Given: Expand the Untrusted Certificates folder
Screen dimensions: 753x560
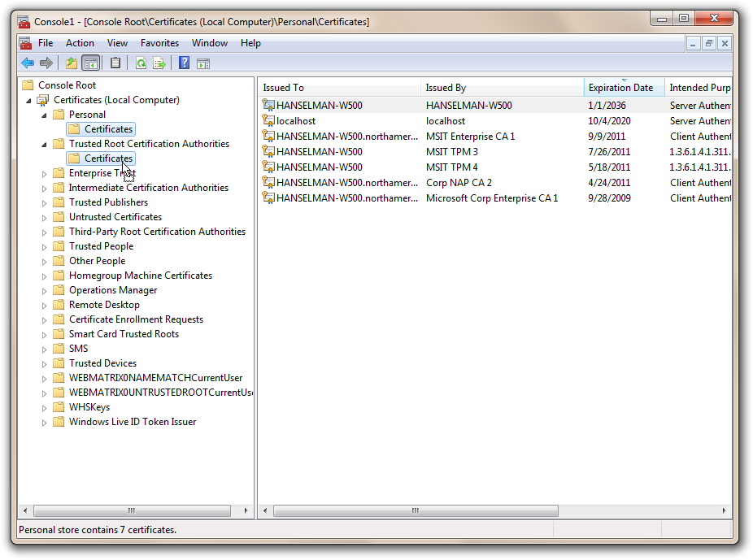Looking at the screenshot, I should click(x=44, y=216).
